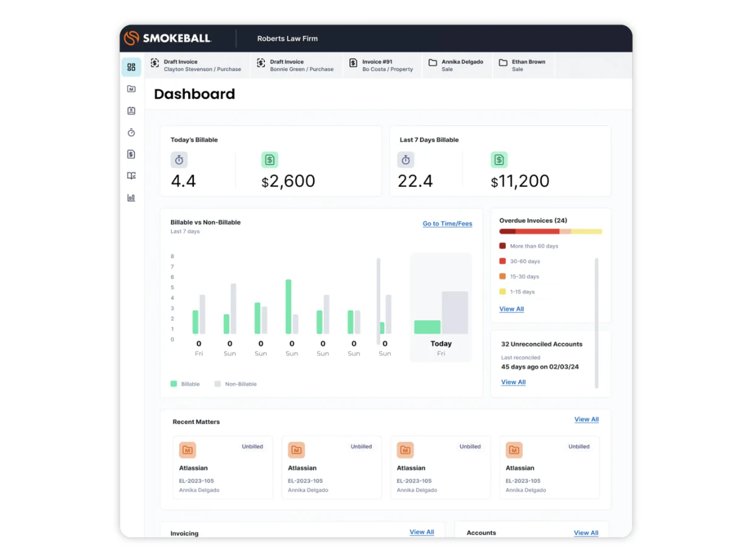This screenshot has width=751, height=560.
Task: Open the bar-chart Reports icon in sidebar
Action: (131, 198)
